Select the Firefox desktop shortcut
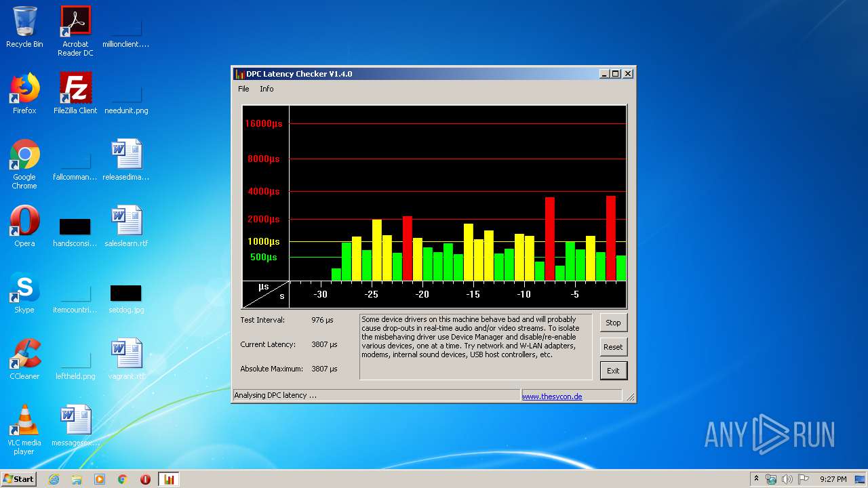The image size is (868, 488). [x=24, y=94]
